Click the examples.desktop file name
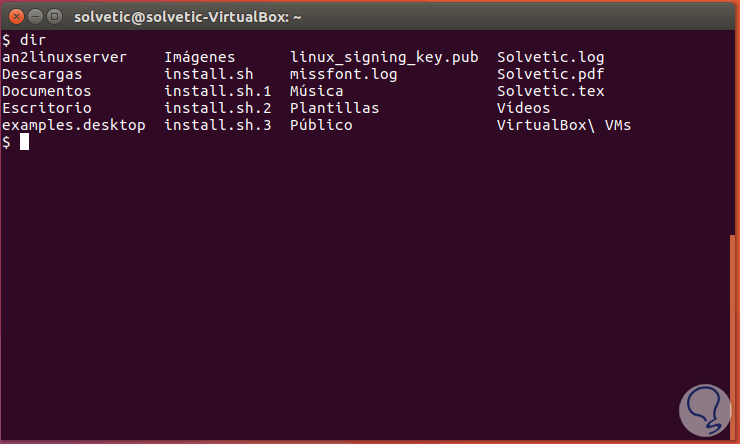 74,125
